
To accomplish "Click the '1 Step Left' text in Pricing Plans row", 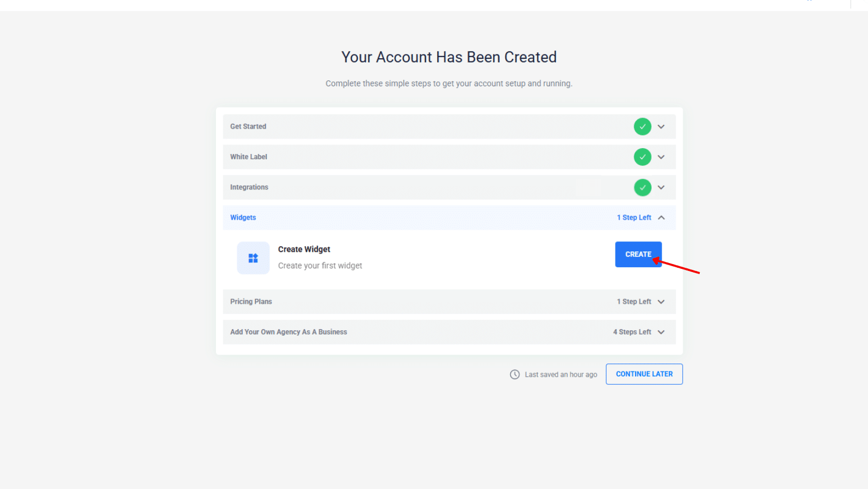I will coord(634,302).
